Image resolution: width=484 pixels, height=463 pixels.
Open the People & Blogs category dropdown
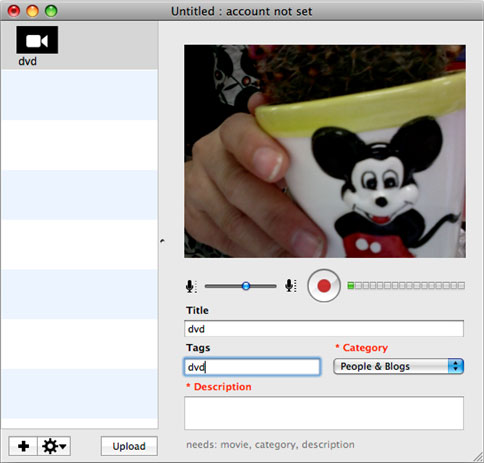398,366
